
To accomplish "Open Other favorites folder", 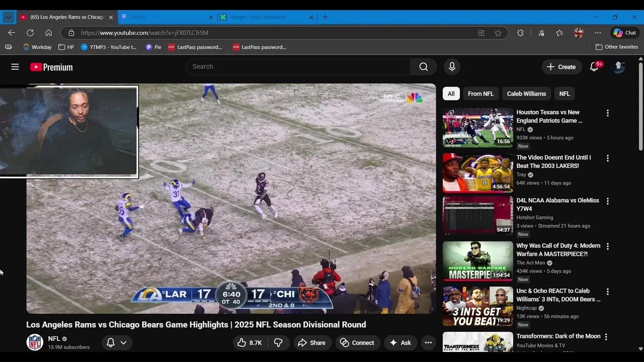I will 617,47.
